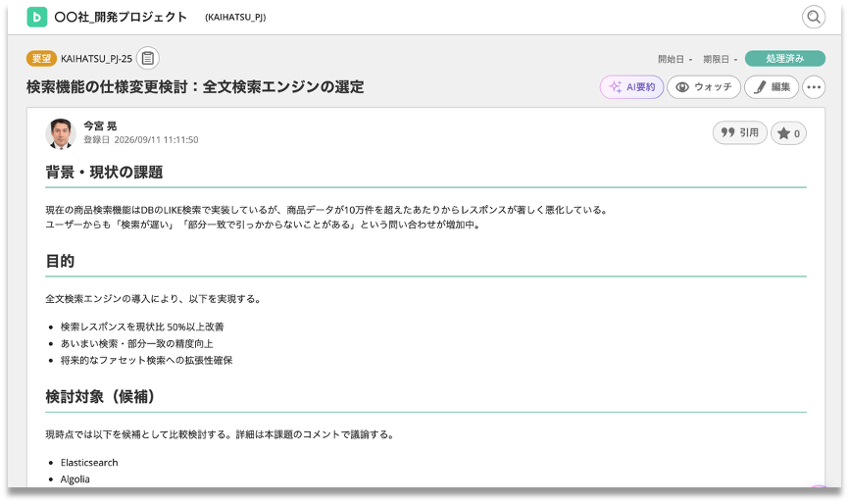
Task: Click the 開始日 start date label
Action: click(x=671, y=59)
